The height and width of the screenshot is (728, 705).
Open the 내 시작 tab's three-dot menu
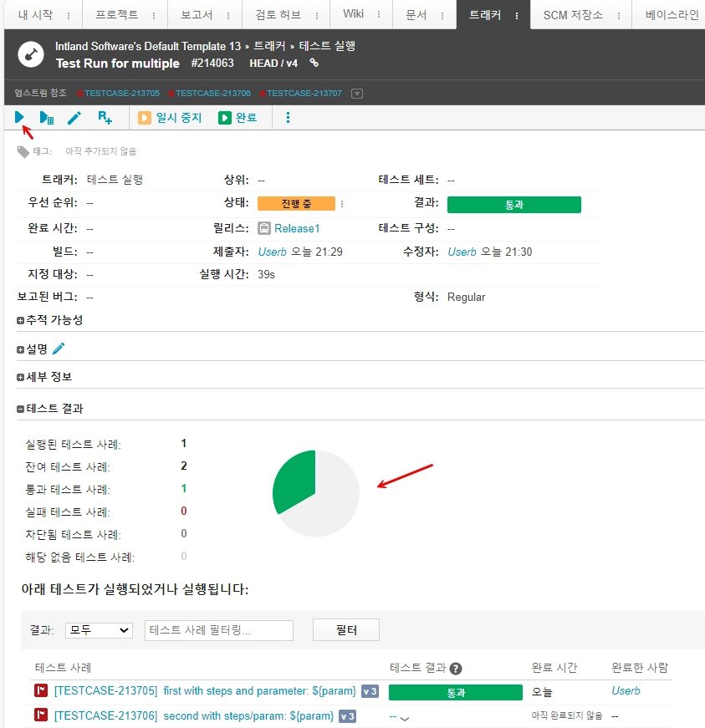69,16
